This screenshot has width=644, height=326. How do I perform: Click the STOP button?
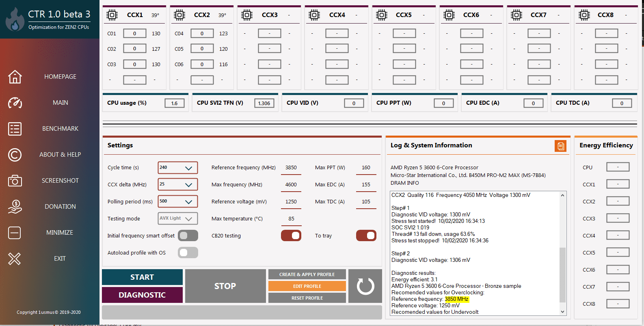[x=225, y=286]
